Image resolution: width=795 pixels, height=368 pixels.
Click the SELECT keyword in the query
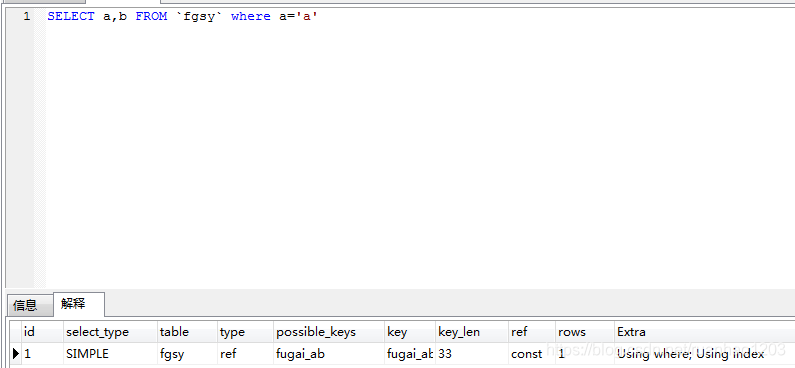(71, 16)
